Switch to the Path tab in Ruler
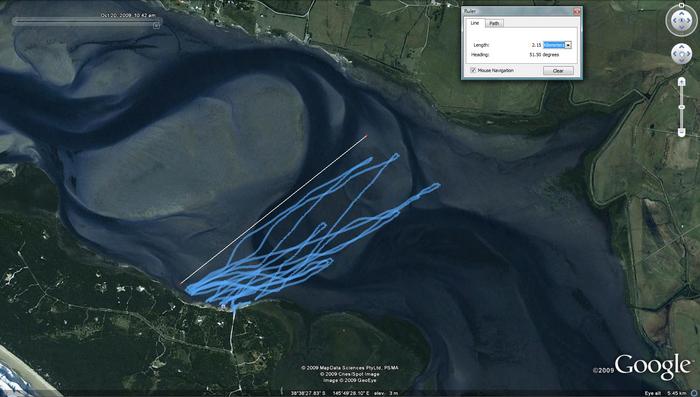 [494, 23]
